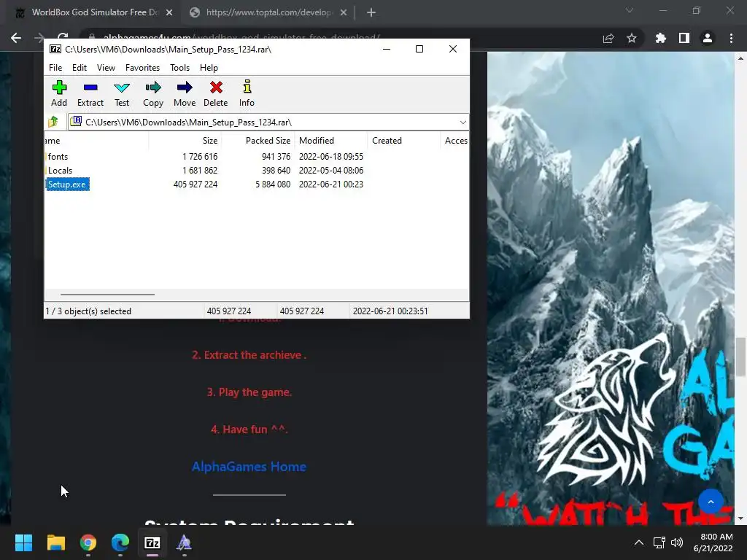
Task: Maximize the 7-Zip window
Action: (x=419, y=49)
